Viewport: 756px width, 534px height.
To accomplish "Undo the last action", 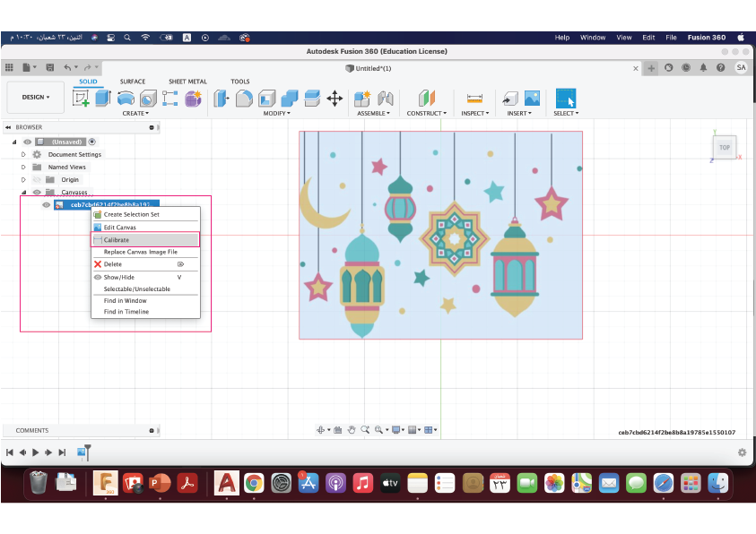I will (x=67, y=67).
